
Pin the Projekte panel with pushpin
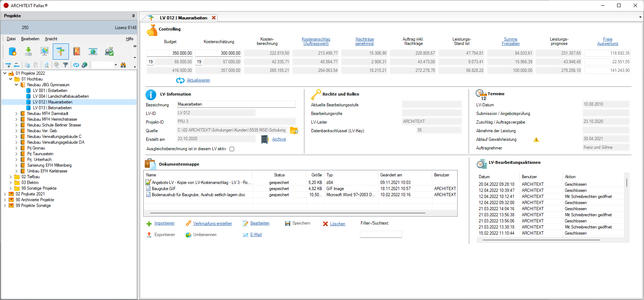coord(133,16)
